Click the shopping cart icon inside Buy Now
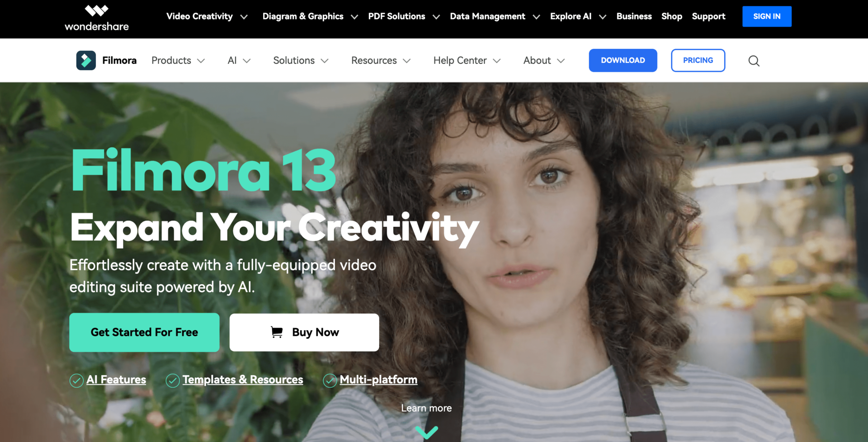The height and width of the screenshot is (442, 868). point(278,332)
